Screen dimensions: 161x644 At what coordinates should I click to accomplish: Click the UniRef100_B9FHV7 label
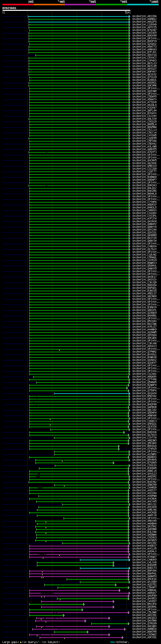144,72
